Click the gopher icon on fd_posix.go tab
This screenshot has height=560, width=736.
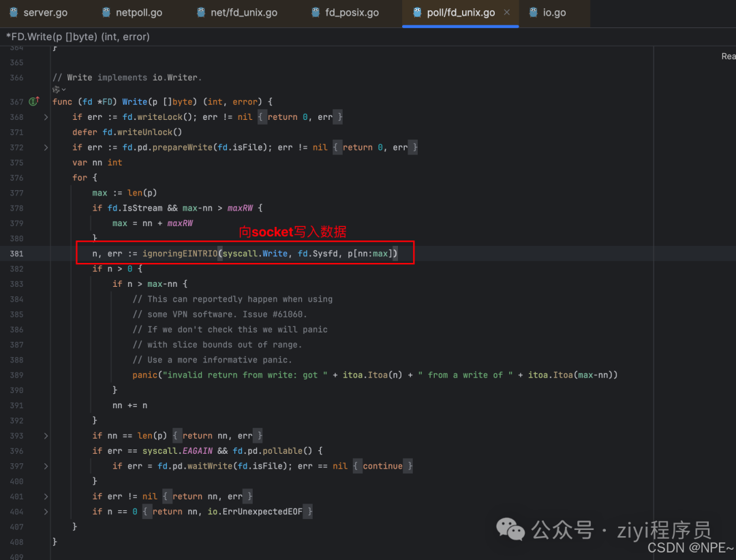315,12
